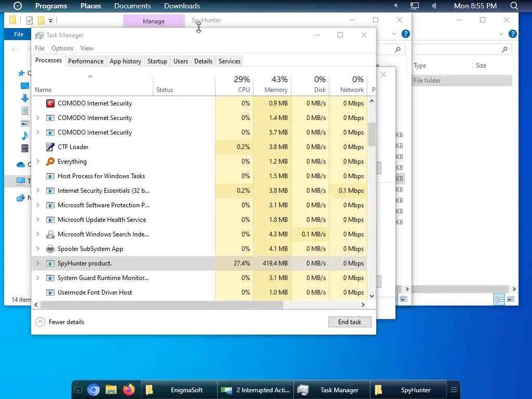This screenshot has width=532, height=399.
Task: Select the Microsoft Windows Search Indexer row
Action: coord(199,234)
